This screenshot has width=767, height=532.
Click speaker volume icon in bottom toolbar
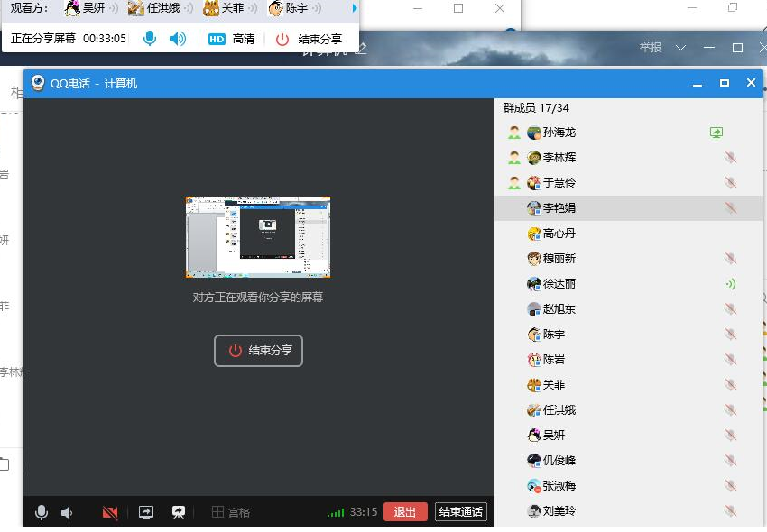(67, 512)
